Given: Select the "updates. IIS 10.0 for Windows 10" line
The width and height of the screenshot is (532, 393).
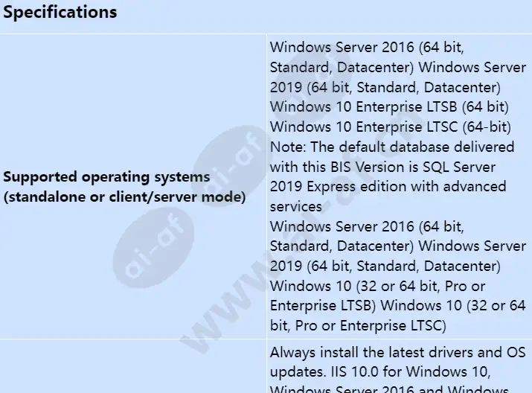Looking at the screenshot, I should (387, 371).
